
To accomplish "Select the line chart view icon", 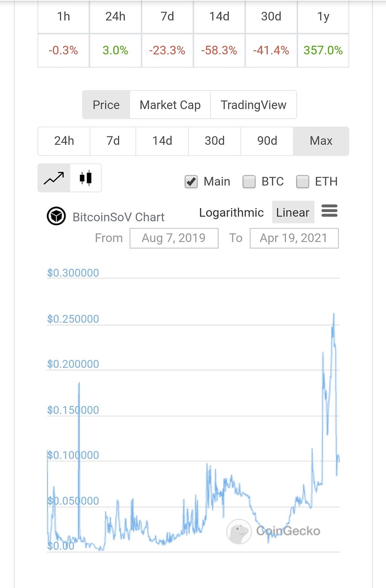I will pos(54,178).
